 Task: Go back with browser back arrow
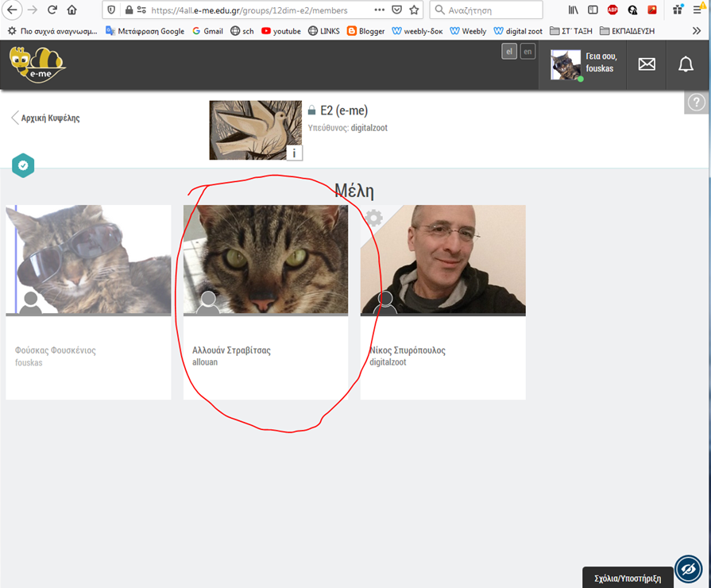(x=12, y=10)
